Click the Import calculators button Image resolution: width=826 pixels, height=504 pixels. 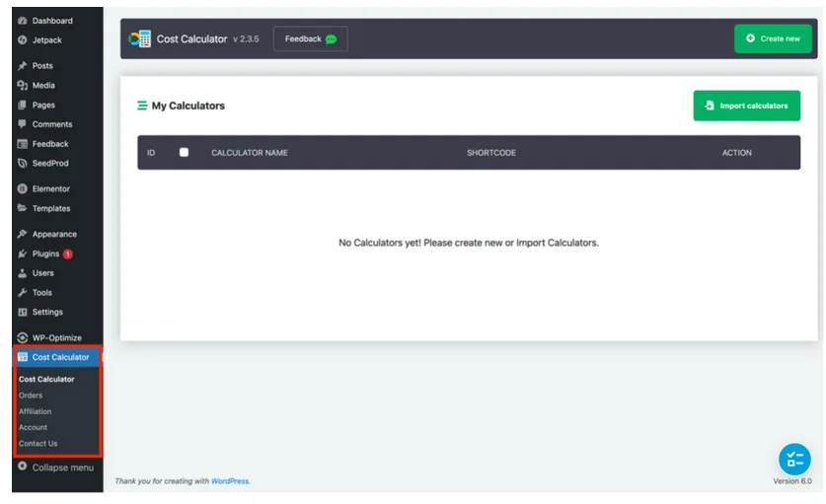click(746, 106)
